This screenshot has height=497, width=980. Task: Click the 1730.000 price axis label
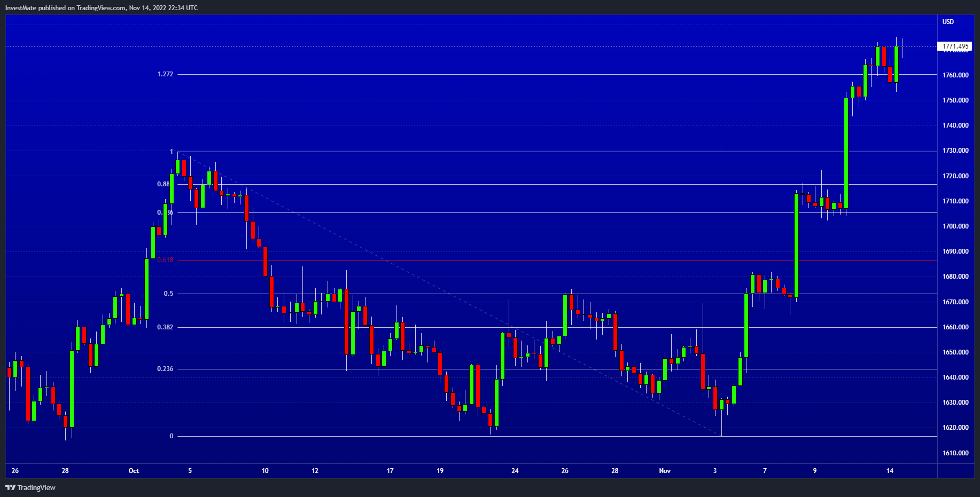(x=955, y=151)
